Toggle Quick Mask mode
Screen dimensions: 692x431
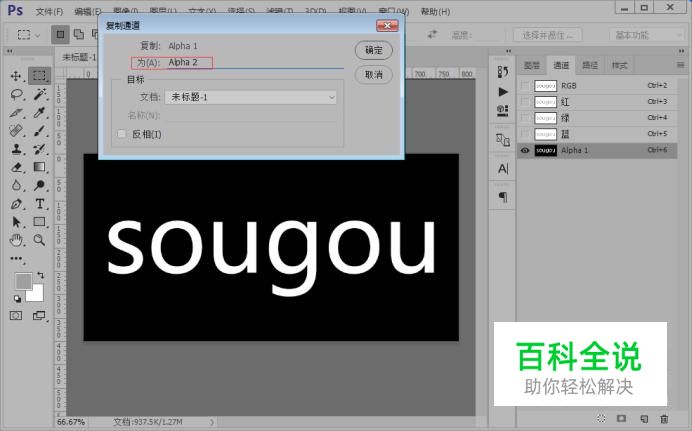point(16,315)
